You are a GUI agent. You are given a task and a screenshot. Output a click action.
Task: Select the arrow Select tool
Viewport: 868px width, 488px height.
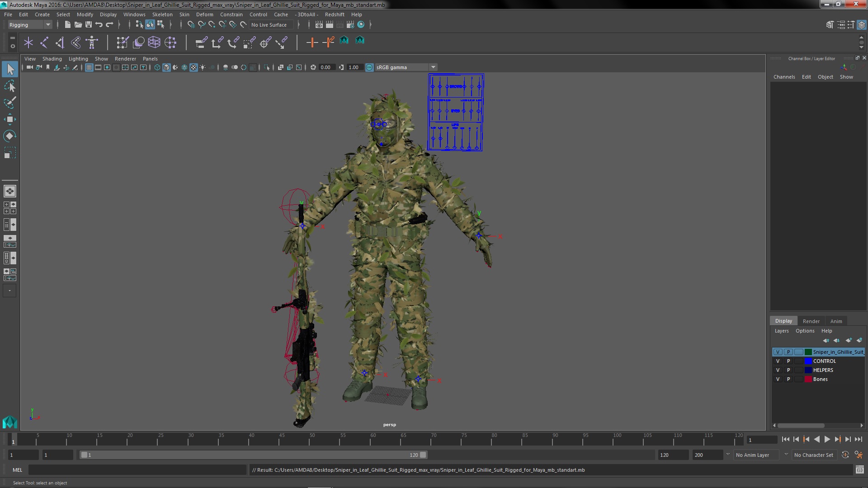click(x=10, y=69)
